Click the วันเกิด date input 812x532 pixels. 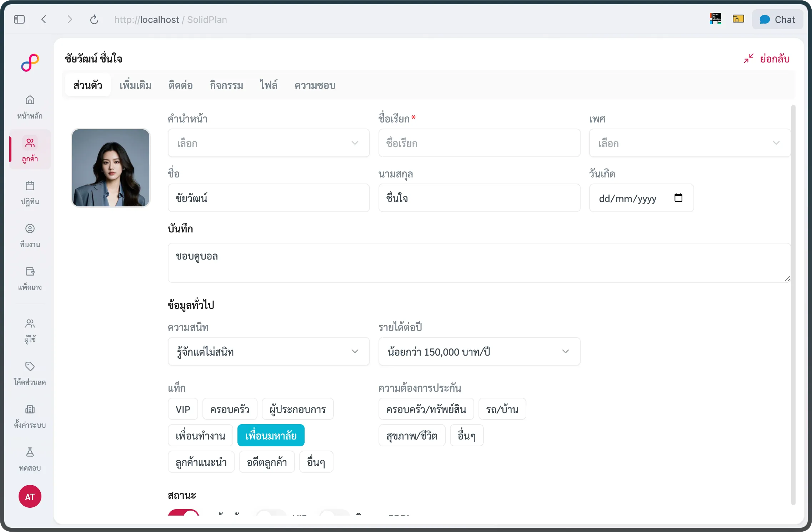click(x=641, y=198)
